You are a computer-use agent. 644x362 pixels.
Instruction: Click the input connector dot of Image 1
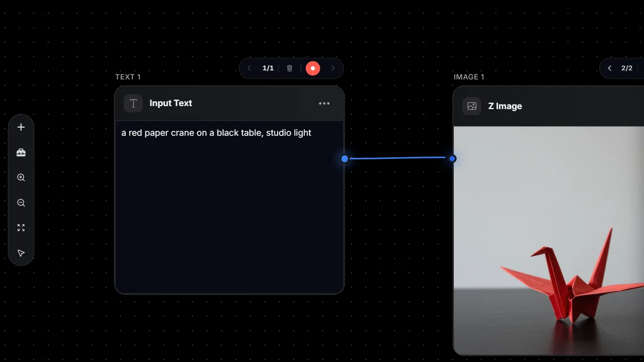(452, 159)
